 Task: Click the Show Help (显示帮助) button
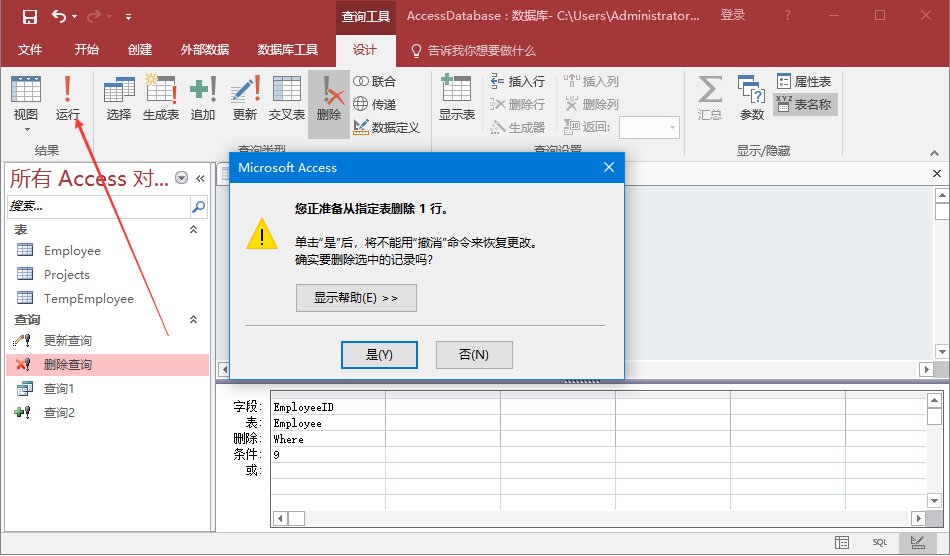356,298
